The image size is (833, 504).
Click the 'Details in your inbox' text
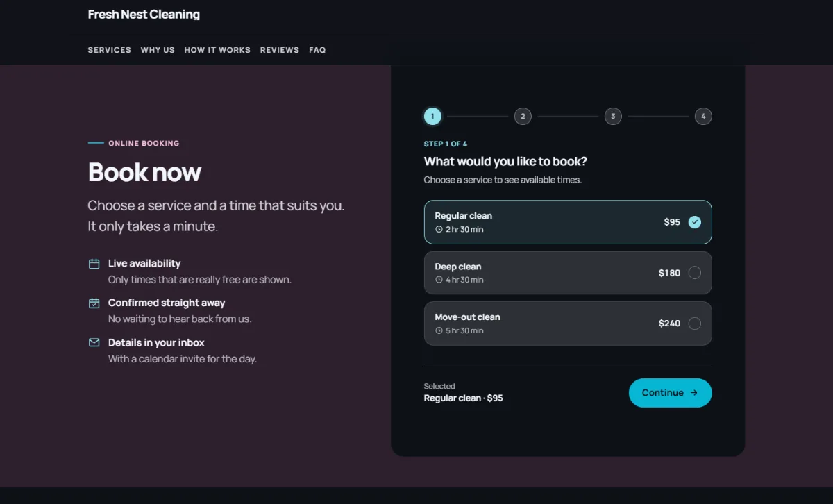click(x=156, y=343)
